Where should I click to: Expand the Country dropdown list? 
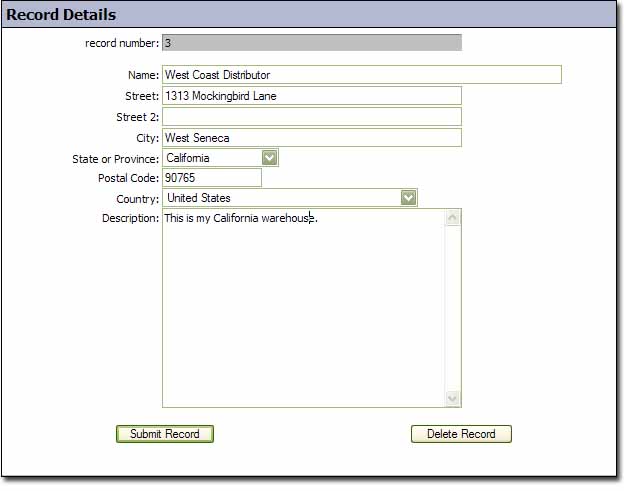408,198
